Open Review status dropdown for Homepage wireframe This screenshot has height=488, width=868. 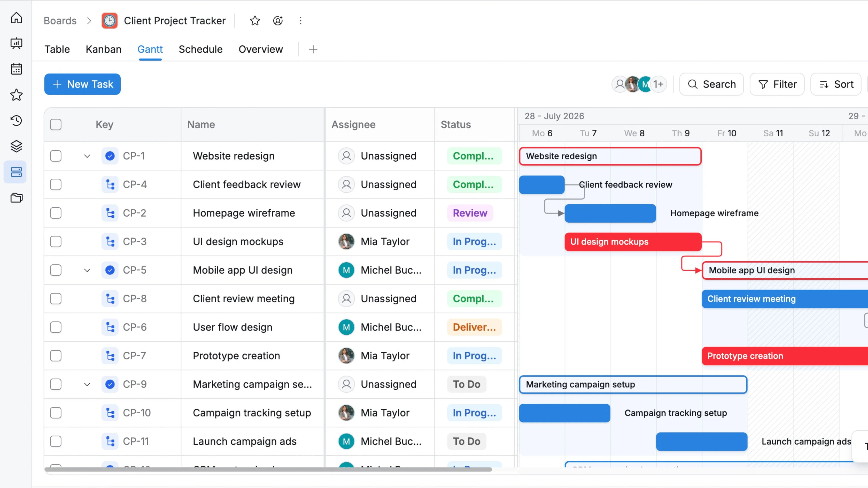pyautogui.click(x=470, y=213)
